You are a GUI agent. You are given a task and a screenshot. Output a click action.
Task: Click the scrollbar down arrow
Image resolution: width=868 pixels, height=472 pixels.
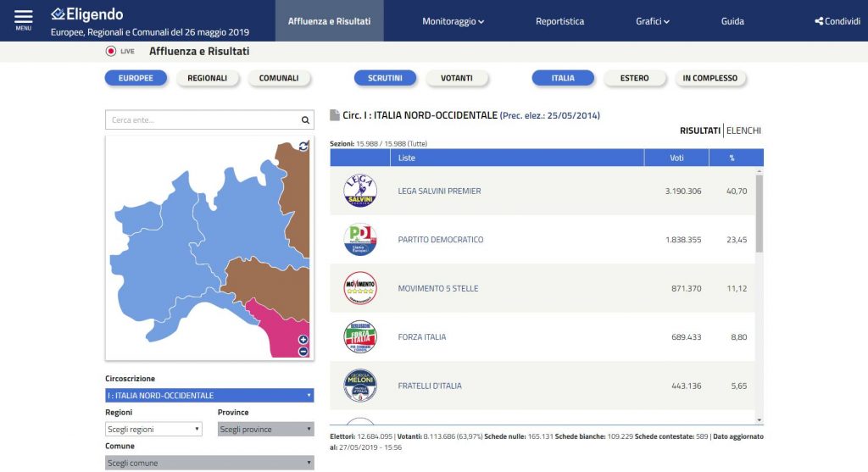click(x=759, y=420)
